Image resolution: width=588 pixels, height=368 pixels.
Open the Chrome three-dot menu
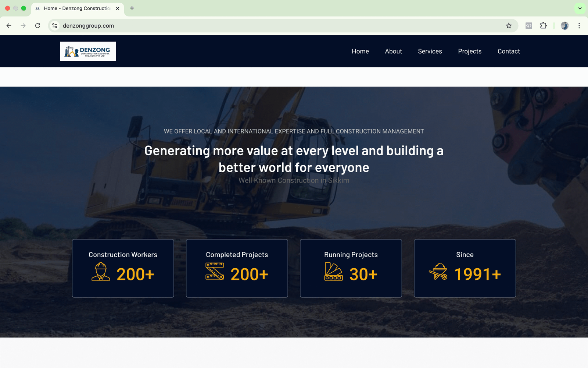point(579,26)
